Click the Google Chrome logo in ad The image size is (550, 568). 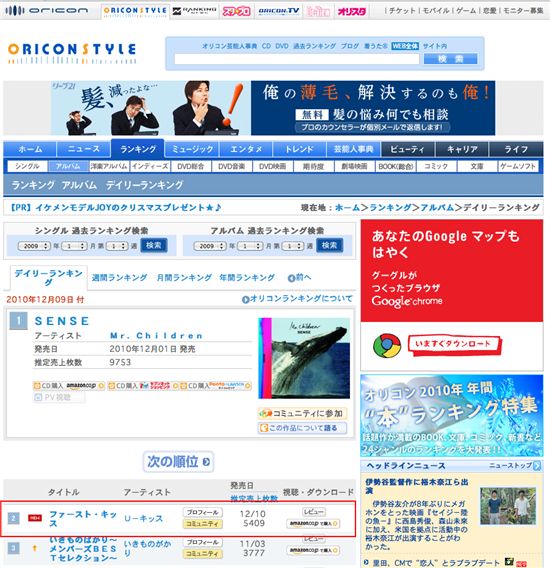pyautogui.click(x=387, y=346)
